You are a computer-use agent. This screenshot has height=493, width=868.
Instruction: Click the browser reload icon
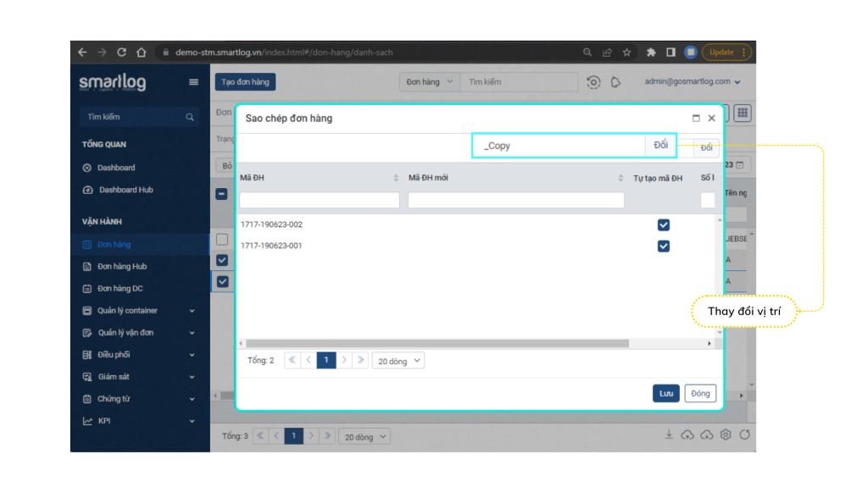tap(121, 53)
